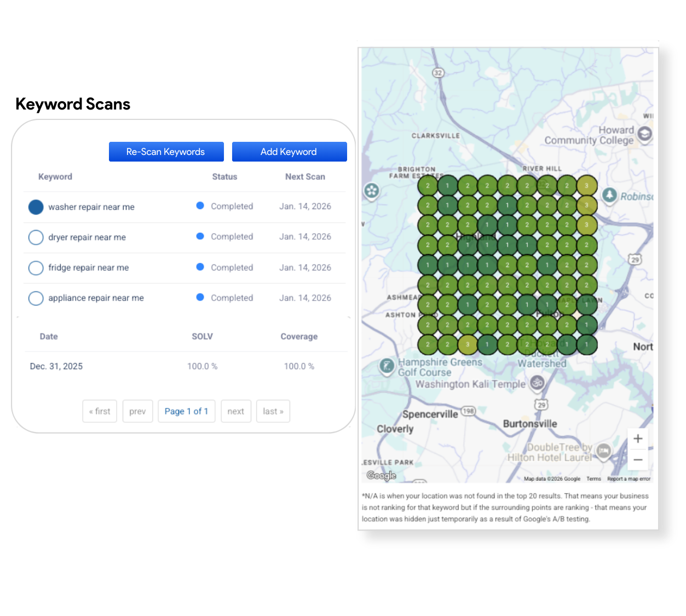The image size is (686, 616).
Task: Click the map zoom out minus button
Action: click(x=638, y=460)
